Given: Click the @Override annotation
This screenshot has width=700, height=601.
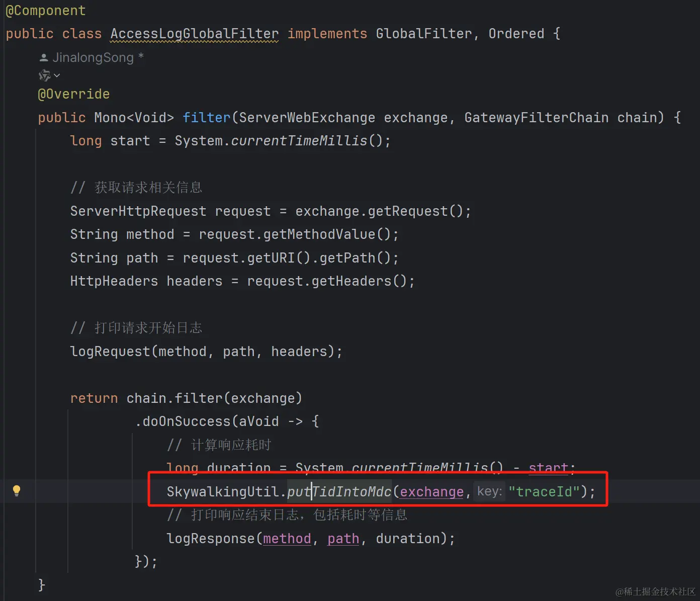Looking at the screenshot, I should click(73, 94).
